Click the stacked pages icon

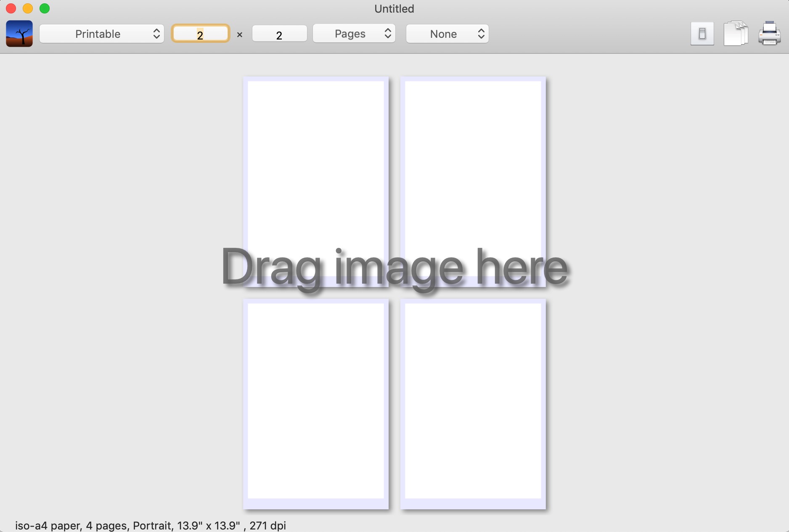736,33
